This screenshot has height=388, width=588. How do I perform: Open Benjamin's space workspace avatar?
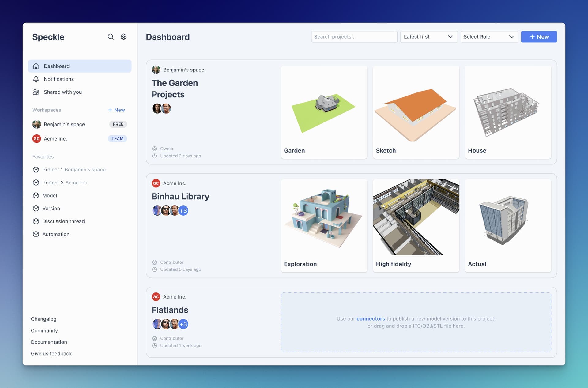pyautogui.click(x=36, y=124)
